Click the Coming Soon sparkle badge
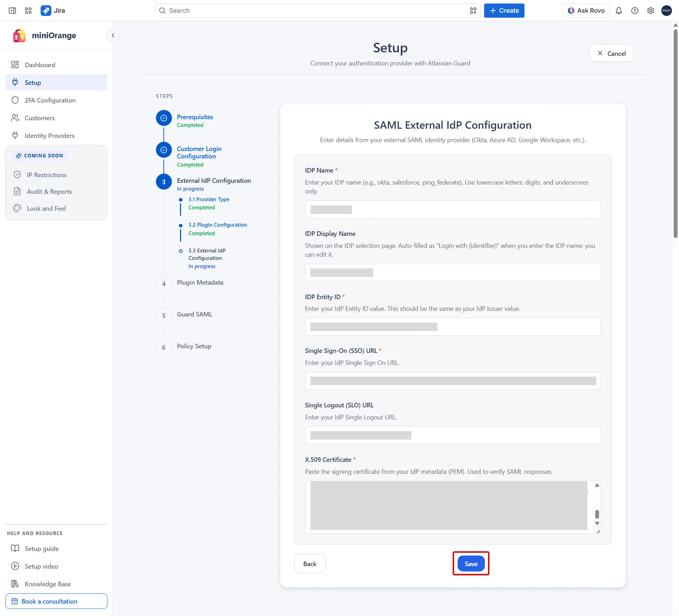Viewport: 679px width, 616px height. (40, 156)
